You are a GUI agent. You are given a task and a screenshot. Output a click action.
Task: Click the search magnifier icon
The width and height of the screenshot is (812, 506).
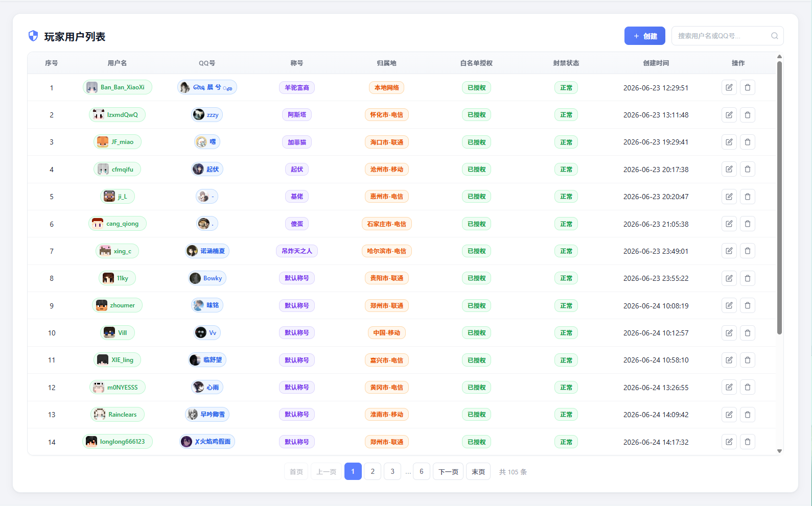click(775, 36)
